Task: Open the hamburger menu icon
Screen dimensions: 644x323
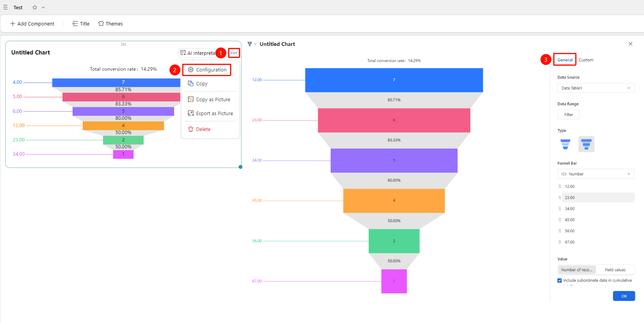Action: click(x=5, y=7)
